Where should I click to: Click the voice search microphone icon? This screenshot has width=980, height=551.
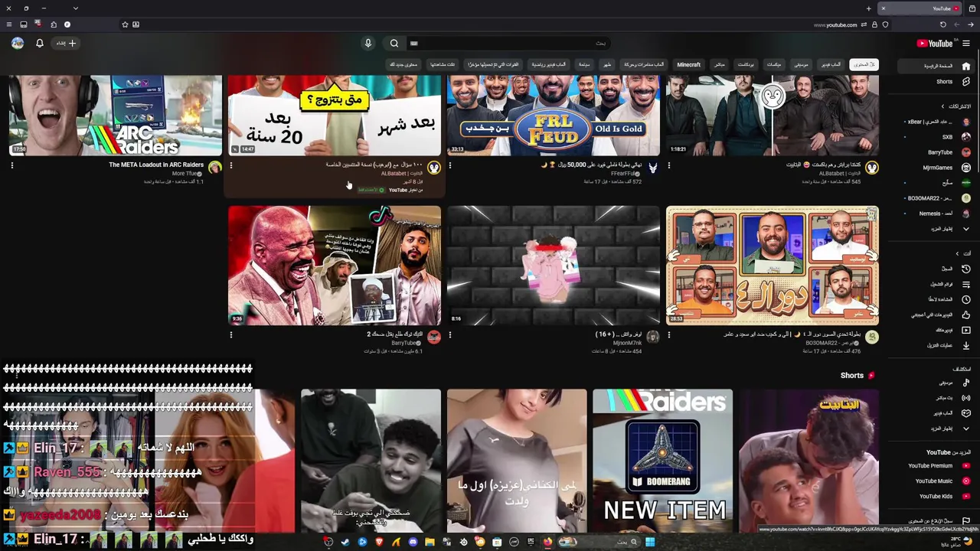click(x=367, y=44)
